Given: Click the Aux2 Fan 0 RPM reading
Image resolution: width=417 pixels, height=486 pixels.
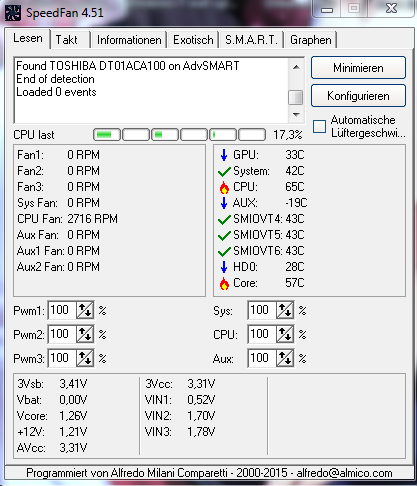Looking at the screenshot, I should tap(58, 267).
